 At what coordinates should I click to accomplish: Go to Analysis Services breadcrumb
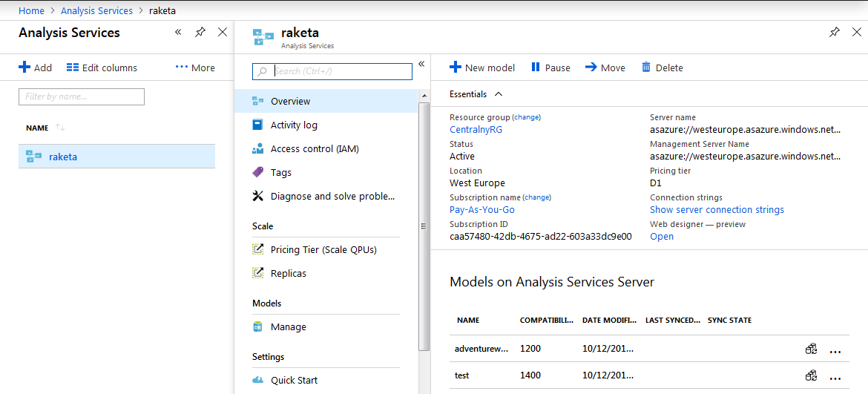pyautogui.click(x=97, y=10)
